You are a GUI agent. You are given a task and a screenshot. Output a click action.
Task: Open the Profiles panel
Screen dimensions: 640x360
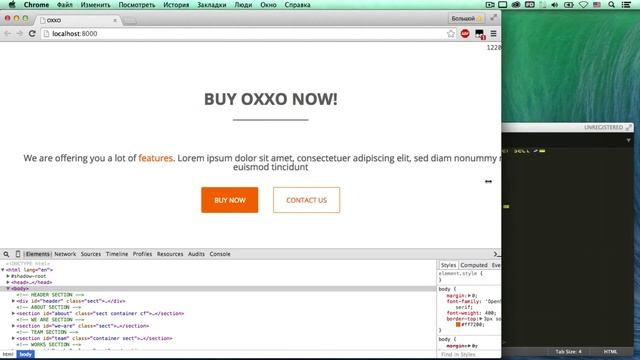142,254
